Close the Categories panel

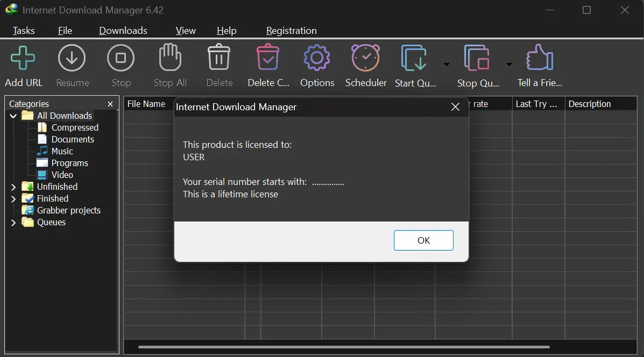point(110,104)
